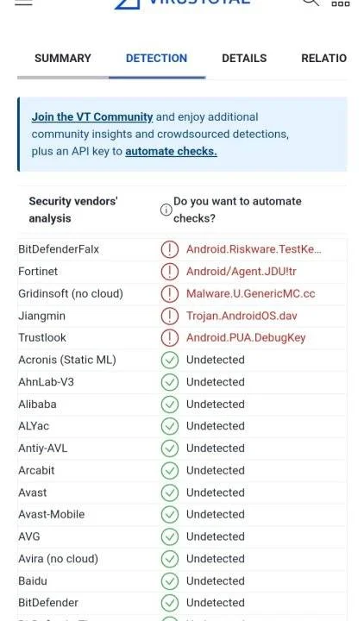The width and height of the screenshot is (364, 621).
Task: Click Fortinet detection warning icon
Action: tap(170, 272)
